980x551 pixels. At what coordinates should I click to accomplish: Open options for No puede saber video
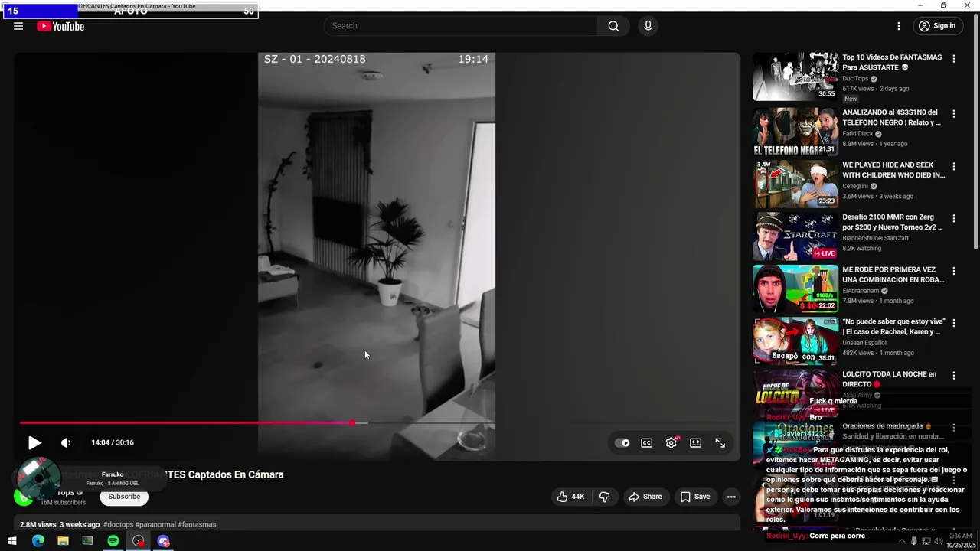coord(954,323)
